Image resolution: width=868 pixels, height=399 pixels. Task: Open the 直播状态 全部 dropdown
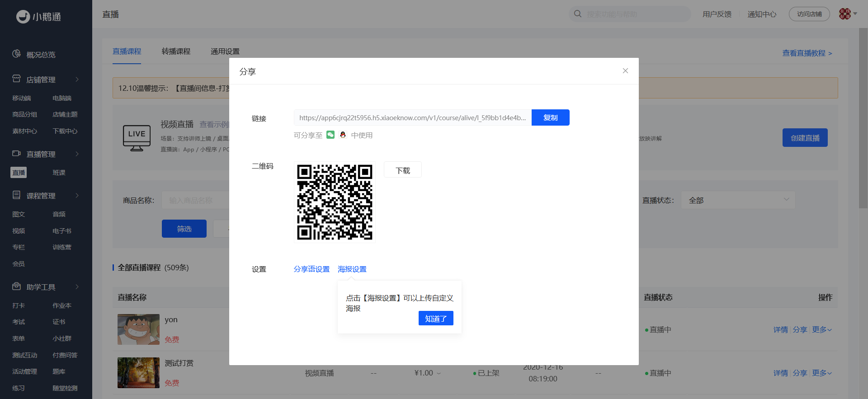coord(738,200)
